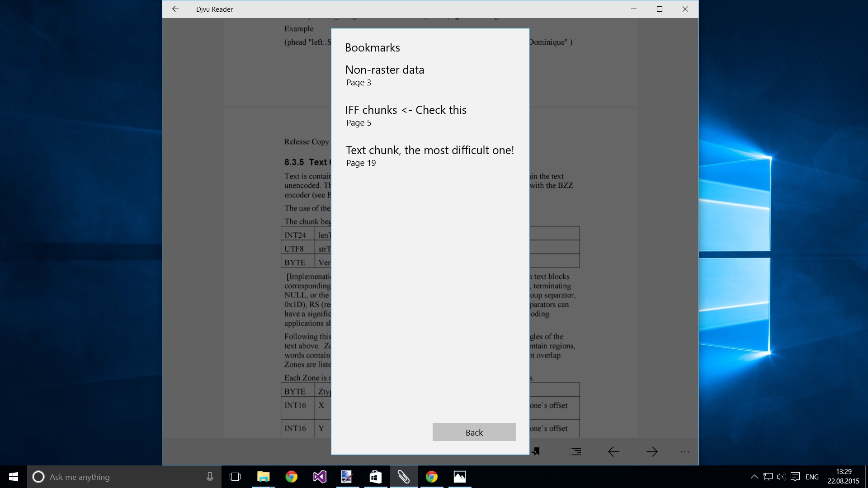Select the screenshot tool icon
This screenshot has height=488, width=868.
pyautogui.click(x=346, y=476)
